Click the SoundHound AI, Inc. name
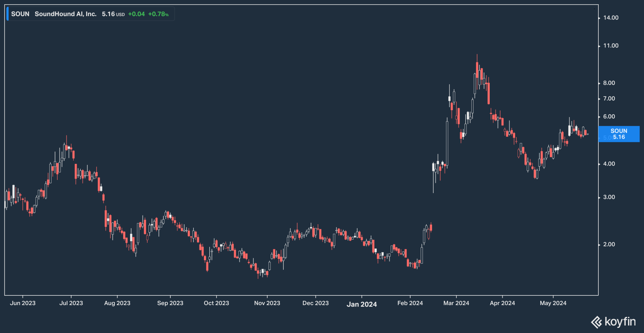This screenshot has width=644, height=333. point(65,14)
